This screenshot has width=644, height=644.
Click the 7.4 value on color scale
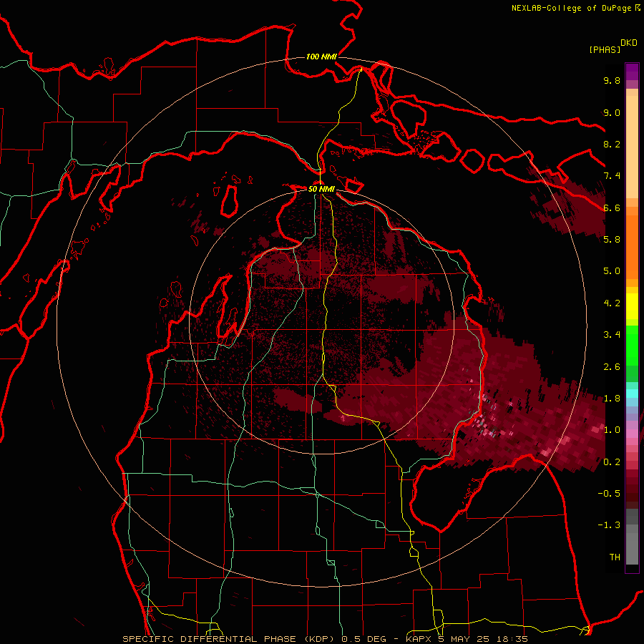[x=612, y=176]
